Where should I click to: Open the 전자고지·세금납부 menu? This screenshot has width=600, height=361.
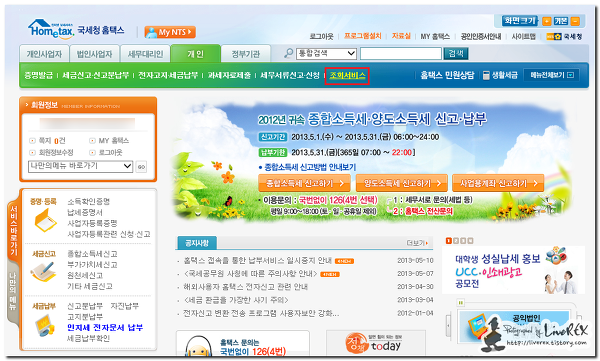168,75
